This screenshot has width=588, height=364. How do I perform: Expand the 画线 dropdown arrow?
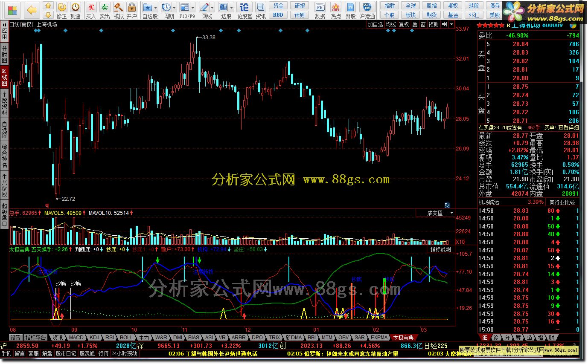click(212, 8)
